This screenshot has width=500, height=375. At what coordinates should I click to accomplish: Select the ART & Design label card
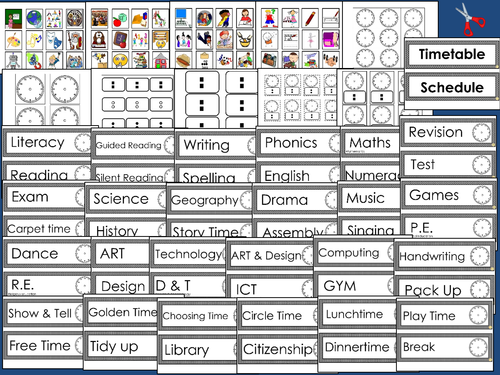(271, 256)
